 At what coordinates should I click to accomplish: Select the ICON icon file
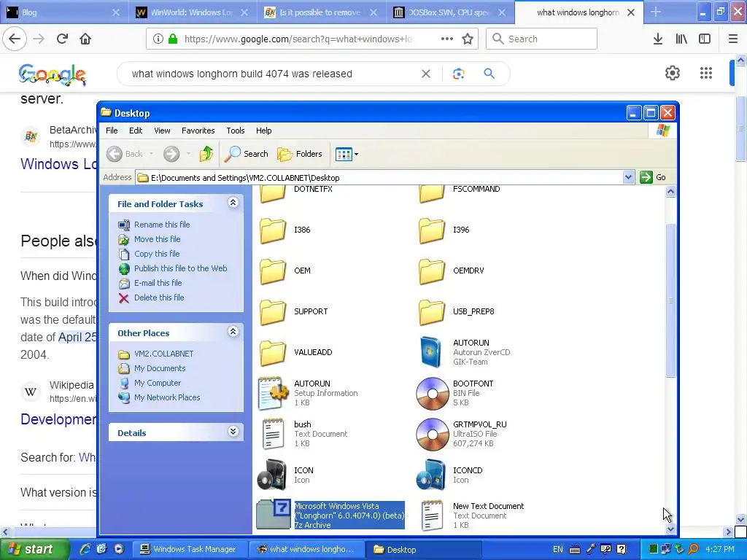[x=272, y=475]
